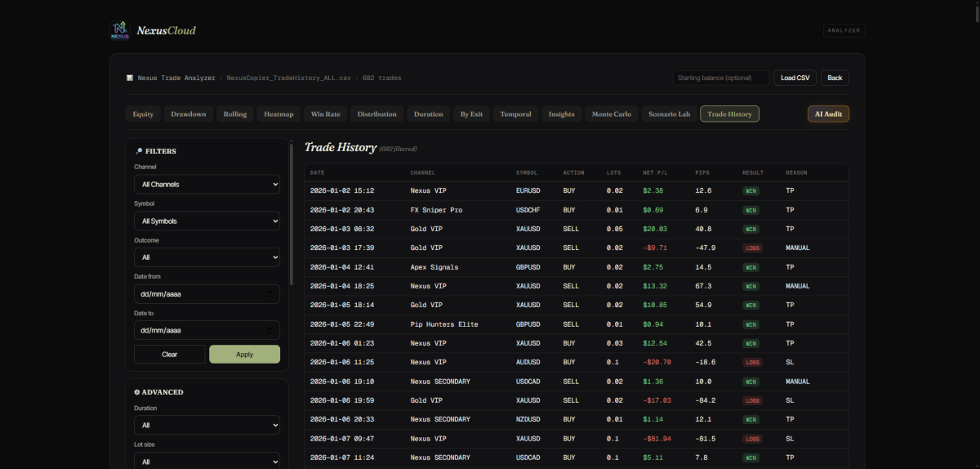Click the FX Sniper Pro channel cell
The image size is (980, 469).
point(436,210)
